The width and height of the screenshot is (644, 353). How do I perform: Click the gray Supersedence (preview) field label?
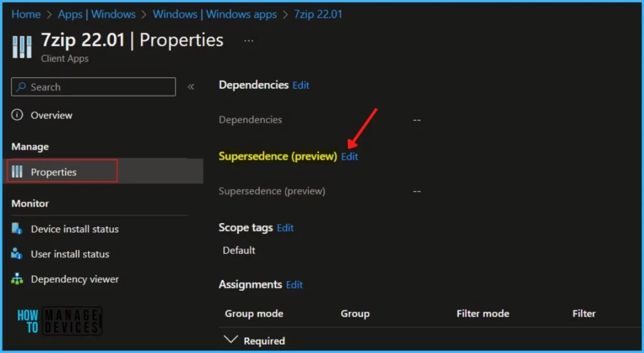coord(272,191)
